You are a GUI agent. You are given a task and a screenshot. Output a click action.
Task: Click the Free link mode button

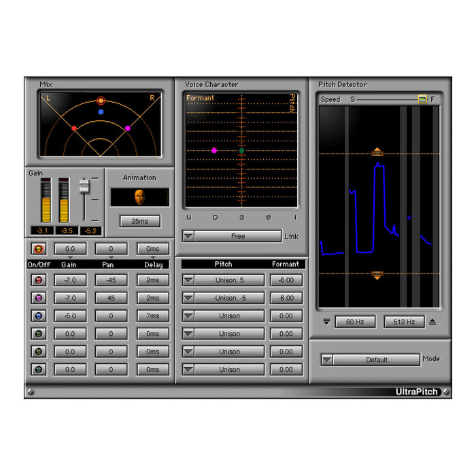click(x=238, y=236)
